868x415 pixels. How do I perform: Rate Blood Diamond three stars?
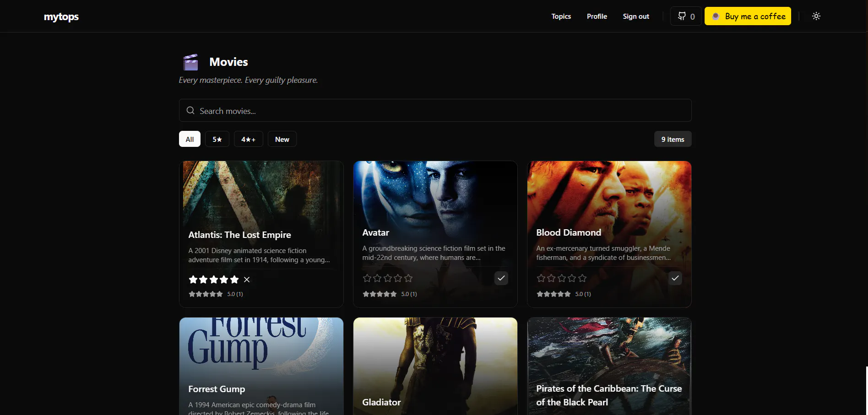(x=562, y=278)
